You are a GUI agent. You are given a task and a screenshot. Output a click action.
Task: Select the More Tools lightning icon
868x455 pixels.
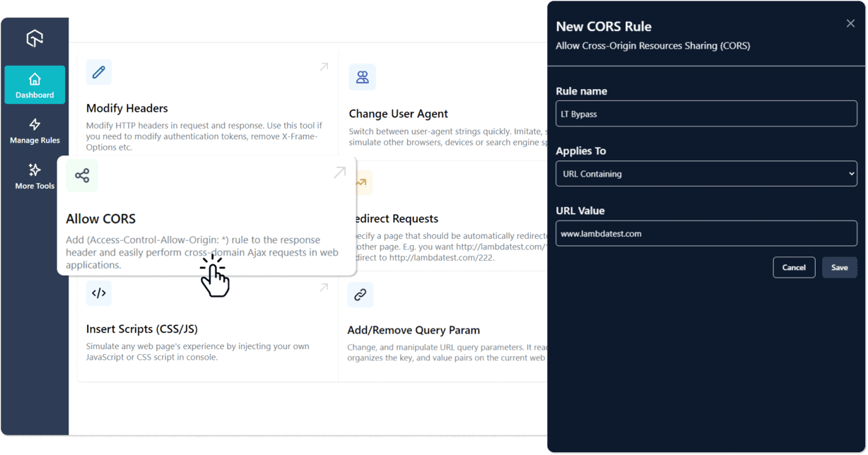[34, 170]
